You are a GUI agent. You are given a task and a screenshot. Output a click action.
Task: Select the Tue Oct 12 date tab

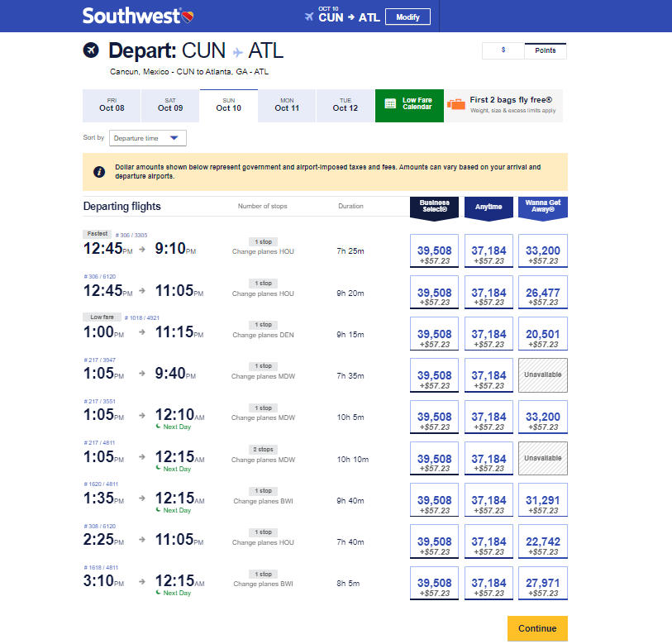345,105
